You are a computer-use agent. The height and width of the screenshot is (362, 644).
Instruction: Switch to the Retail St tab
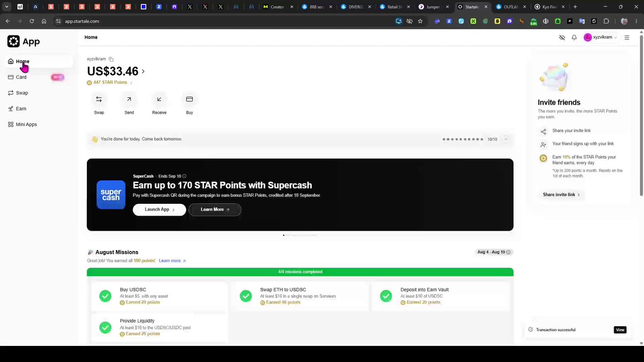pos(393,7)
